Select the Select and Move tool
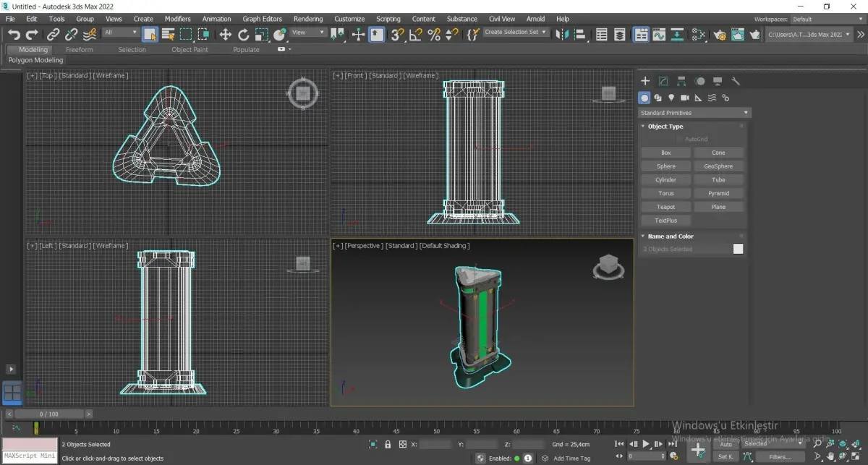868x465 pixels. coord(225,34)
